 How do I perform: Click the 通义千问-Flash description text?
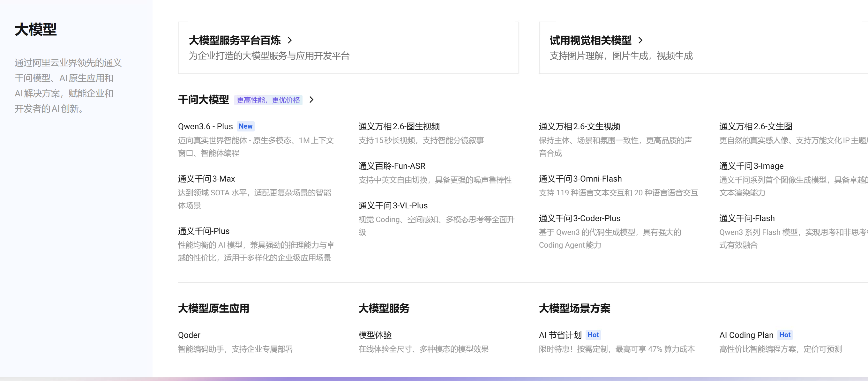(x=794, y=238)
